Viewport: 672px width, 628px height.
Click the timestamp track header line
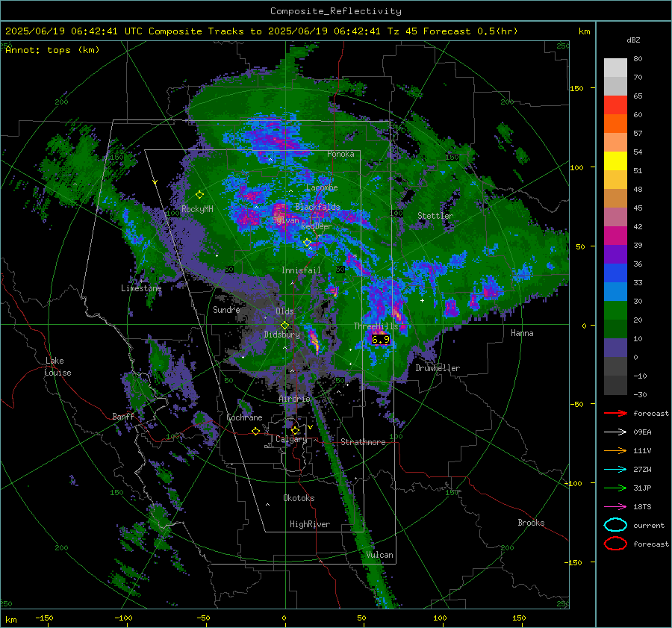point(261,31)
